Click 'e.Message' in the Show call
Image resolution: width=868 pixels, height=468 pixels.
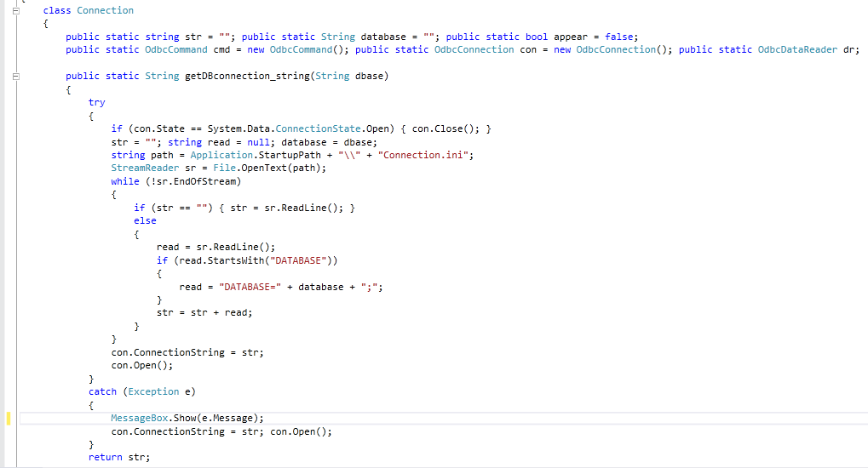click(x=227, y=418)
